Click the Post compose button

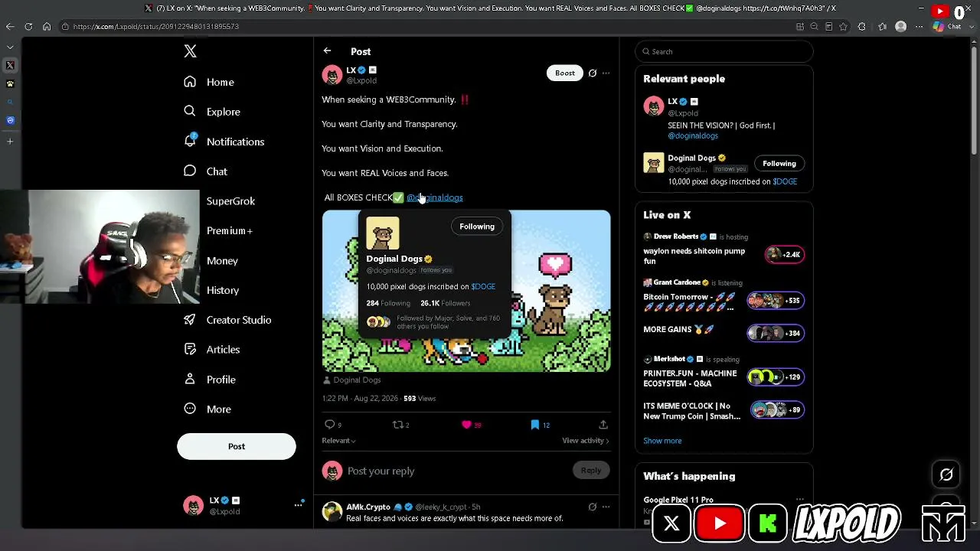coord(237,447)
